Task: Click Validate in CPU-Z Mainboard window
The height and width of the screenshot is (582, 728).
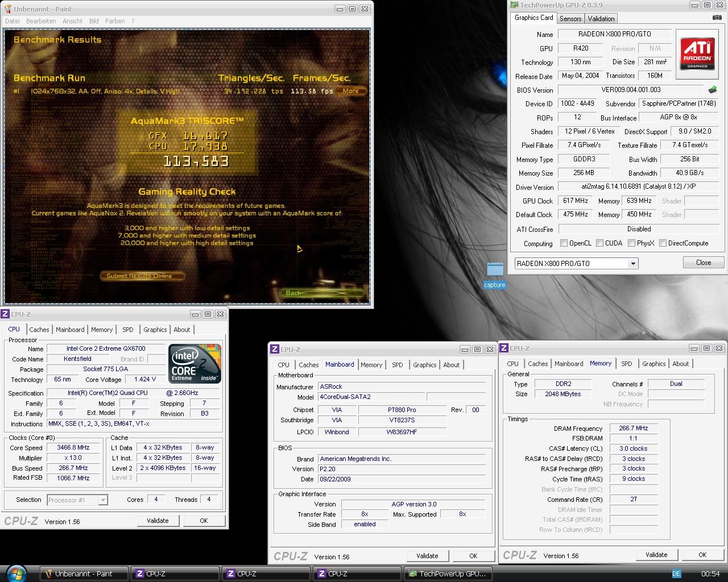Action: (427, 556)
